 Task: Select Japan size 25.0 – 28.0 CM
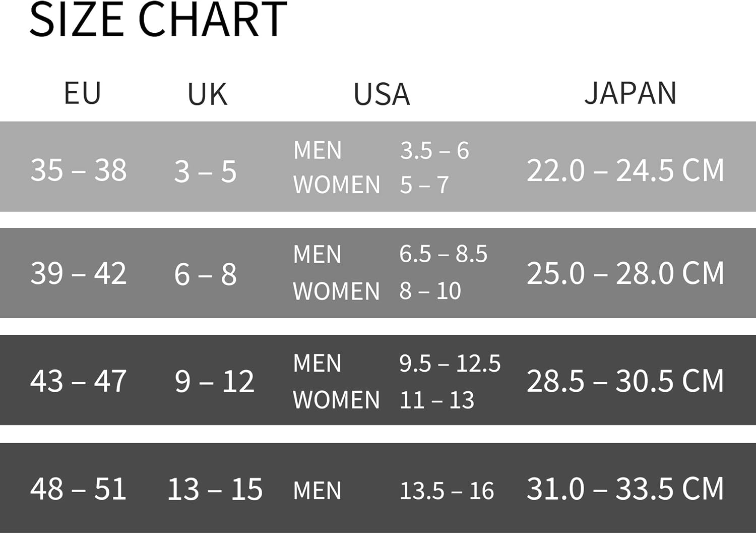click(x=625, y=274)
